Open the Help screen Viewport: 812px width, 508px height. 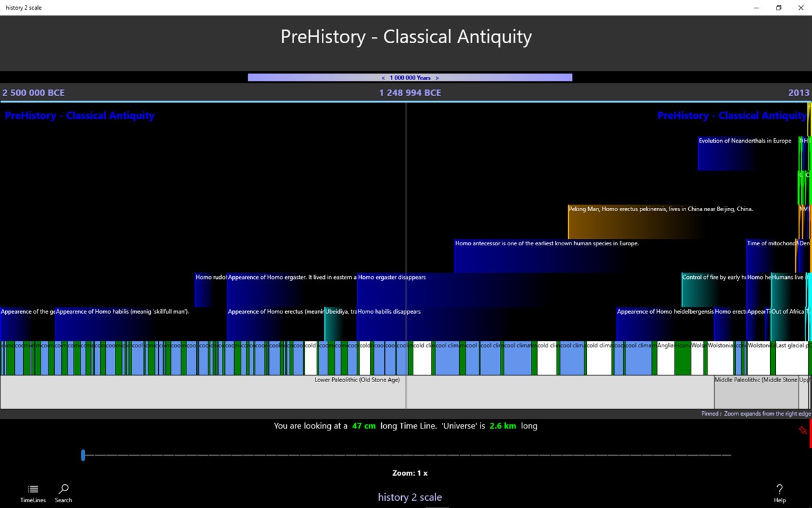click(x=779, y=493)
